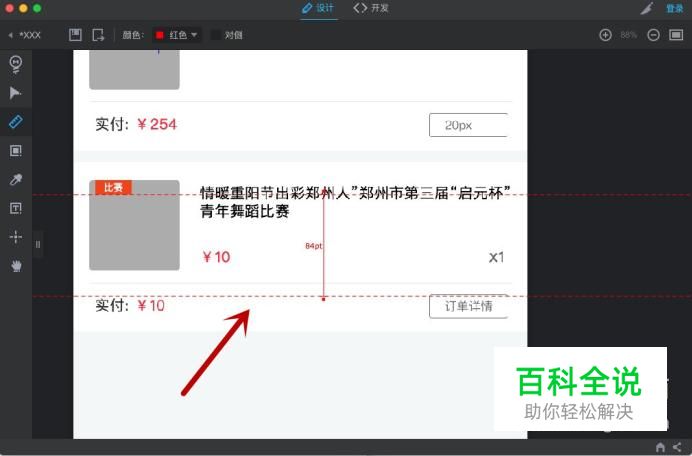Viewport: 692px width, 456px height.
Task: Click the save project icon
Action: coord(75,35)
